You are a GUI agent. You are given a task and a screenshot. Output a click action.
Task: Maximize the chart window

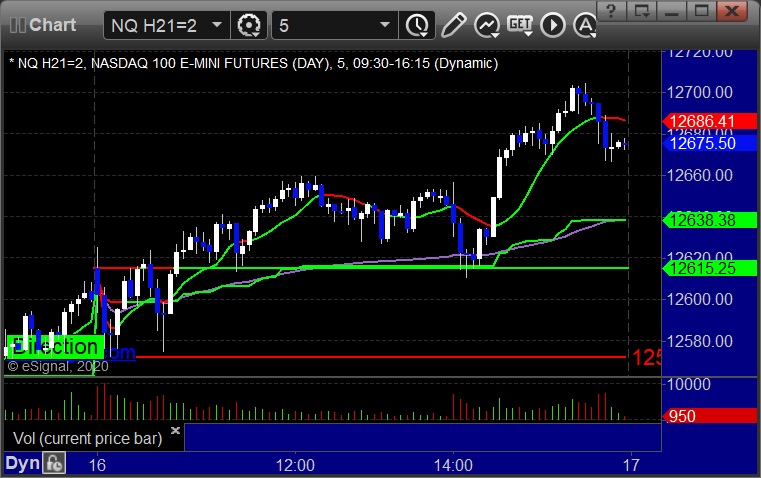[x=701, y=11]
